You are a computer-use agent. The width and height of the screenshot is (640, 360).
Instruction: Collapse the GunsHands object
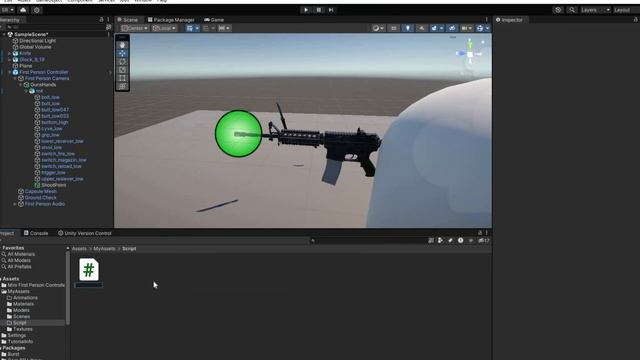pos(21,85)
